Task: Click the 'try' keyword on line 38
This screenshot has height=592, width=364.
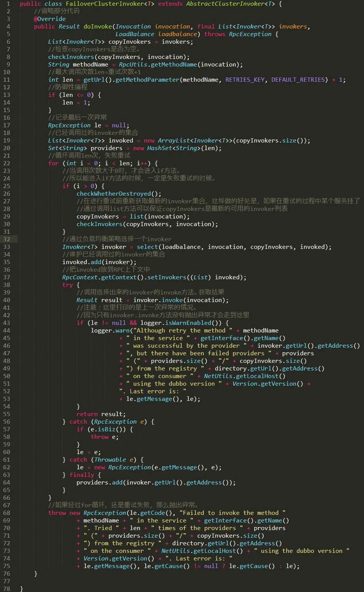Action: (68, 285)
